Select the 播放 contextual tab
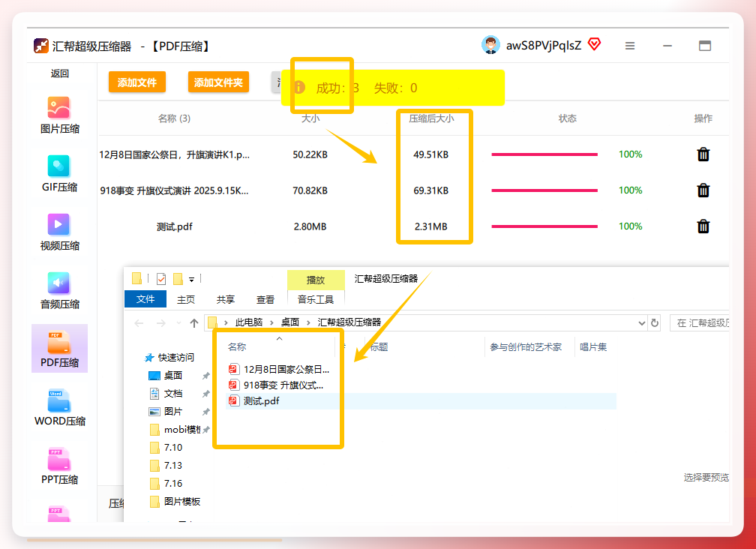 [315, 280]
